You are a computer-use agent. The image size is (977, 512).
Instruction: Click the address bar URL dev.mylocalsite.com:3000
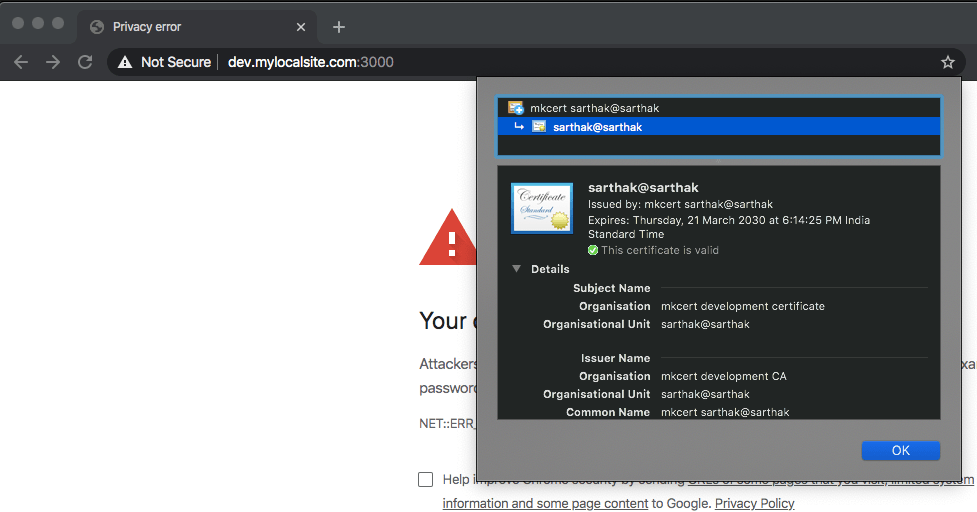coord(310,62)
